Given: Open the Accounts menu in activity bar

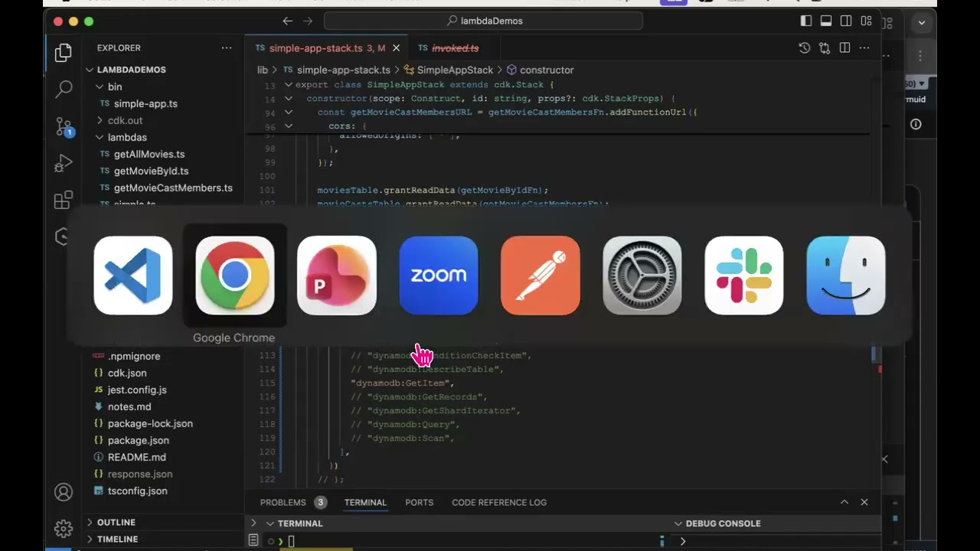Looking at the screenshot, I should [64, 492].
